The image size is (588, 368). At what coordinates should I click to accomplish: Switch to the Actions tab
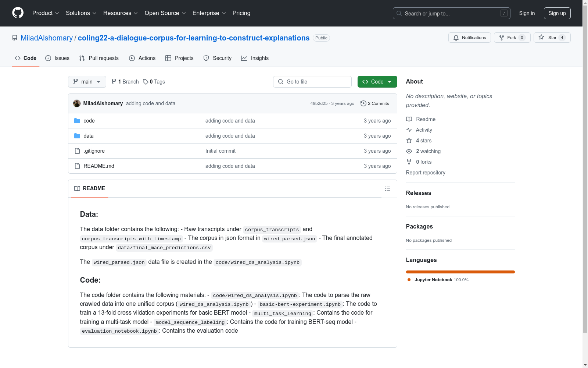pyautogui.click(x=142, y=58)
